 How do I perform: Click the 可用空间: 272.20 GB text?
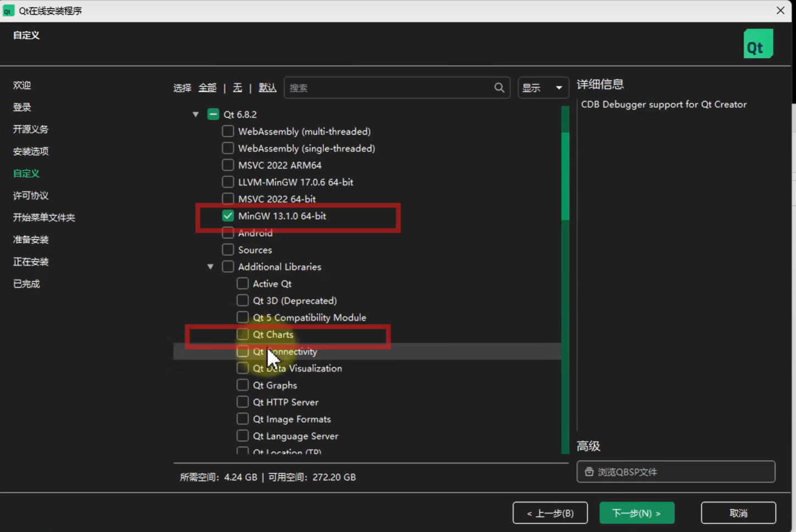[x=312, y=477]
